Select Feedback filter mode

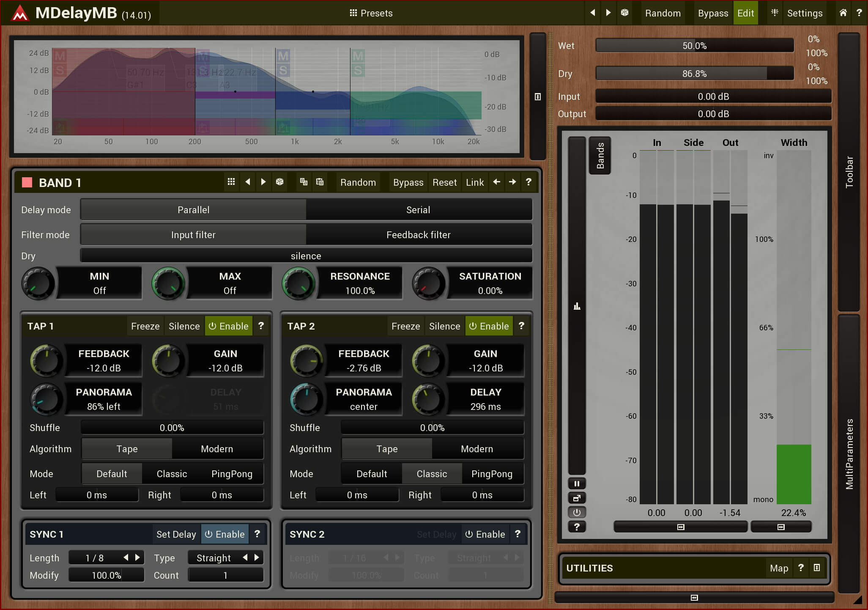[419, 235]
